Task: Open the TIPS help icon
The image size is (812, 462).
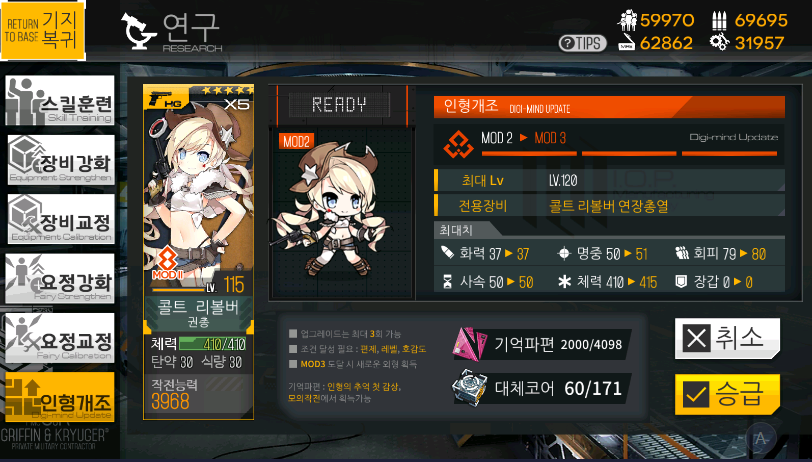Action: pos(582,43)
